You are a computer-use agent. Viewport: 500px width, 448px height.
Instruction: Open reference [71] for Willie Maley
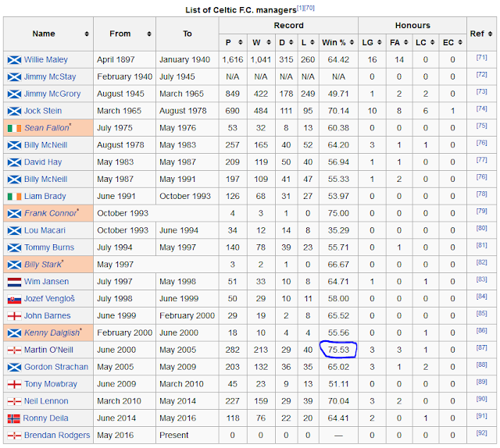pos(481,57)
